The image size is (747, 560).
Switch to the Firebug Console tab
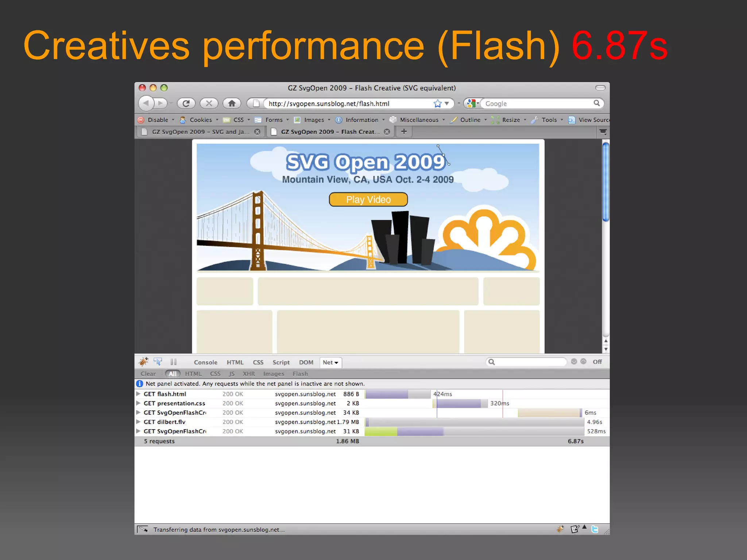[x=205, y=362]
